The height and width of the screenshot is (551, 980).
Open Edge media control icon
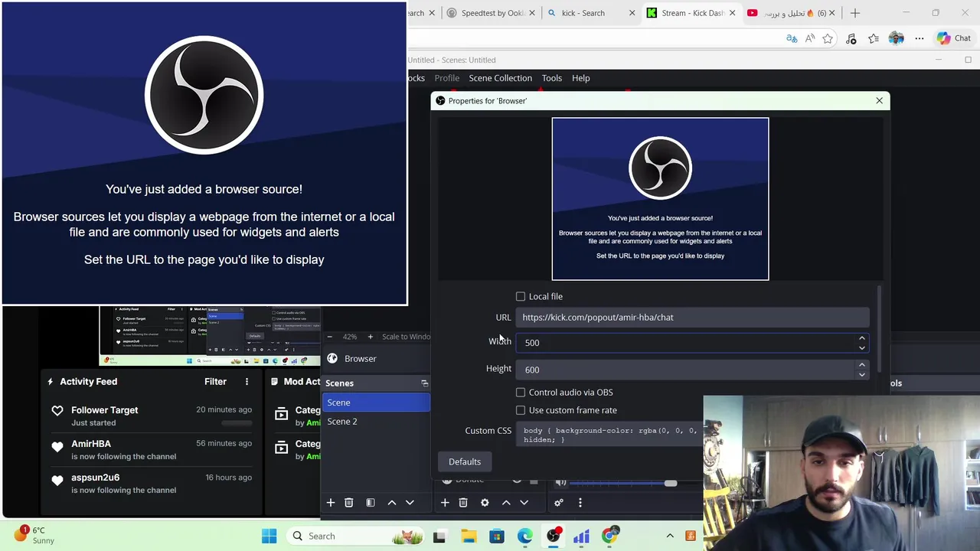click(851, 38)
